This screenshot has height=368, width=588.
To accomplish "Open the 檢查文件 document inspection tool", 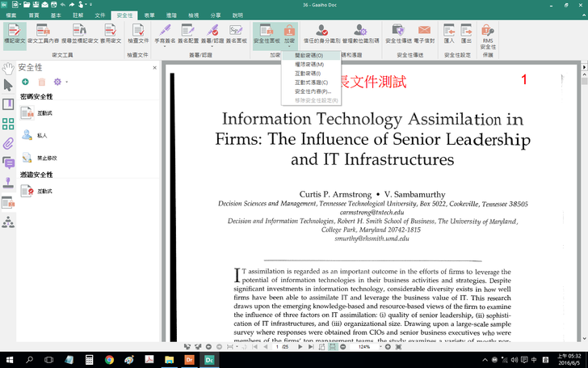I will (x=138, y=34).
